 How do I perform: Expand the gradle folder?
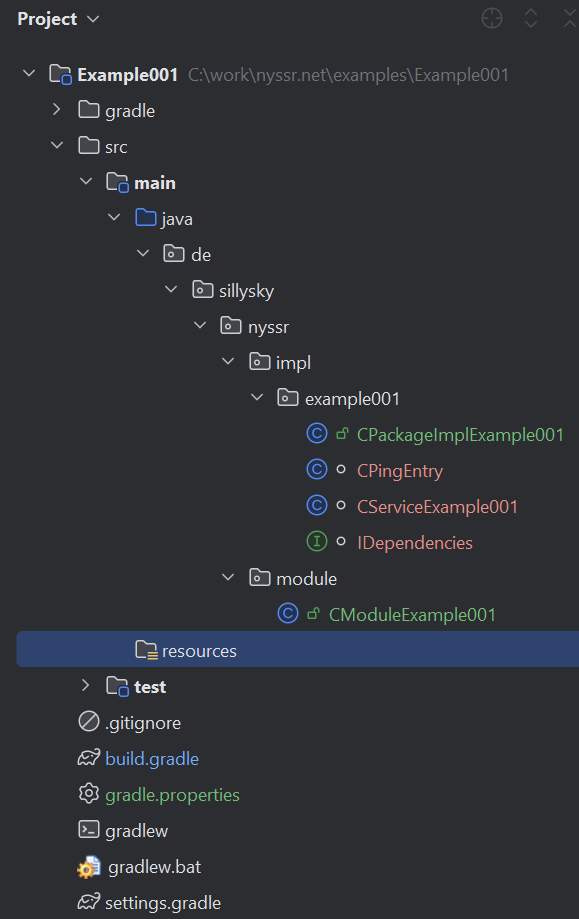coord(56,110)
